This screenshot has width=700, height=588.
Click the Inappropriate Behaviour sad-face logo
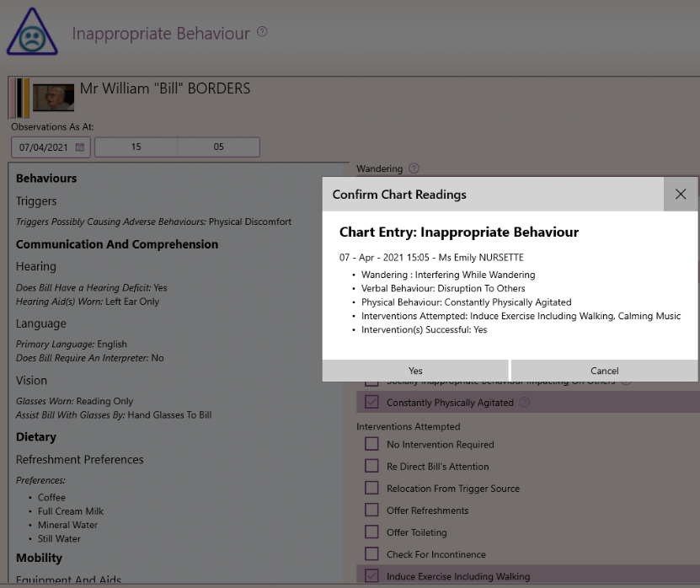(32, 33)
